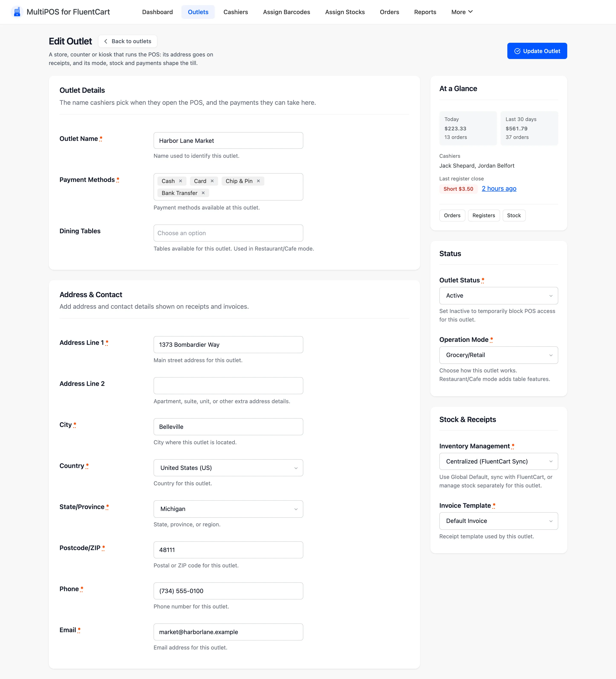Screen dimensions: 616x679
Task: Click the Today sales summary card
Action: coord(468,128)
